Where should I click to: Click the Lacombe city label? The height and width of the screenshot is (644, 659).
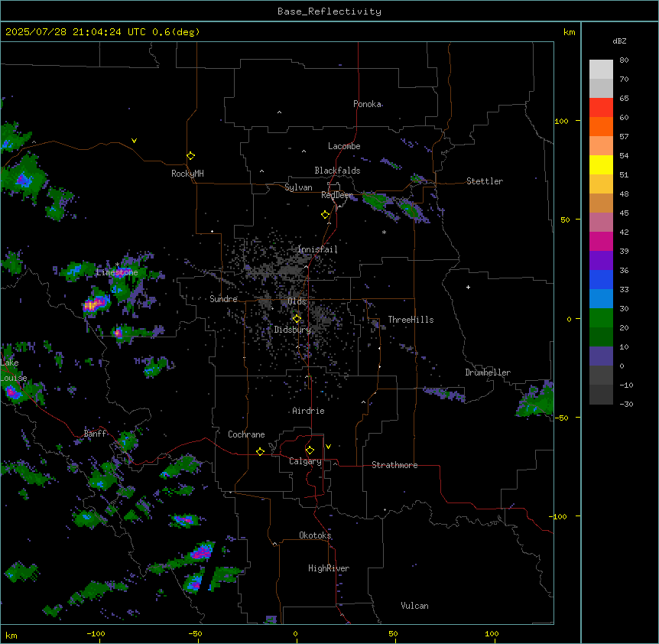click(344, 146)
